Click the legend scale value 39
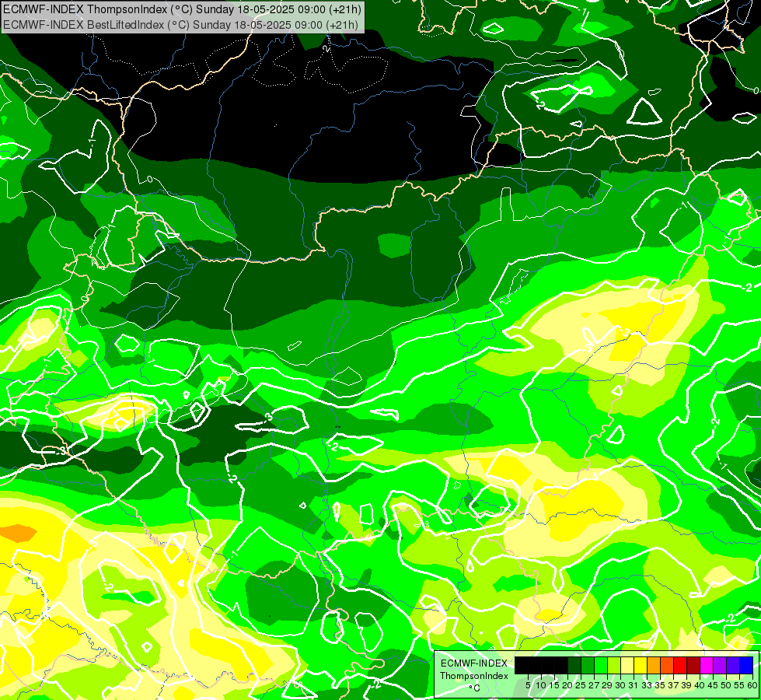The width and height of the screenshot is (761, 700). [x=686, y=685]
